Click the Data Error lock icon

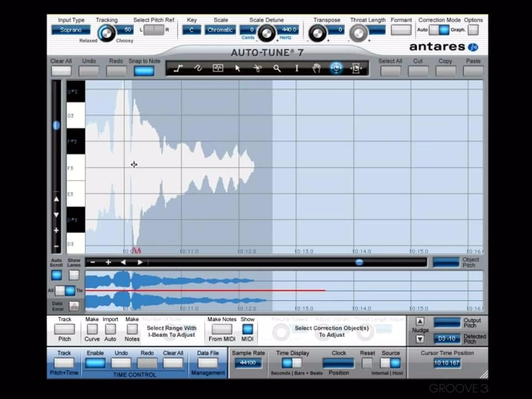(x=74, y=306)
